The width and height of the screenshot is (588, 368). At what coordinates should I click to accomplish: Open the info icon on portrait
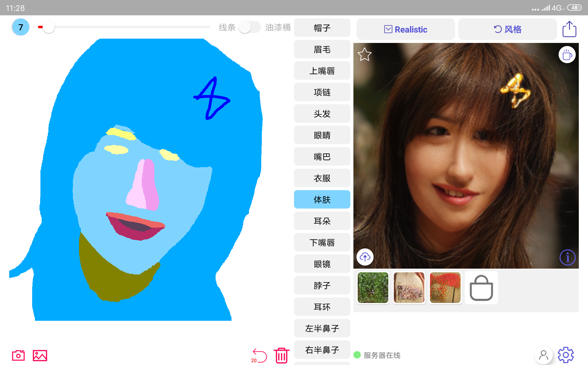[567, 257]
